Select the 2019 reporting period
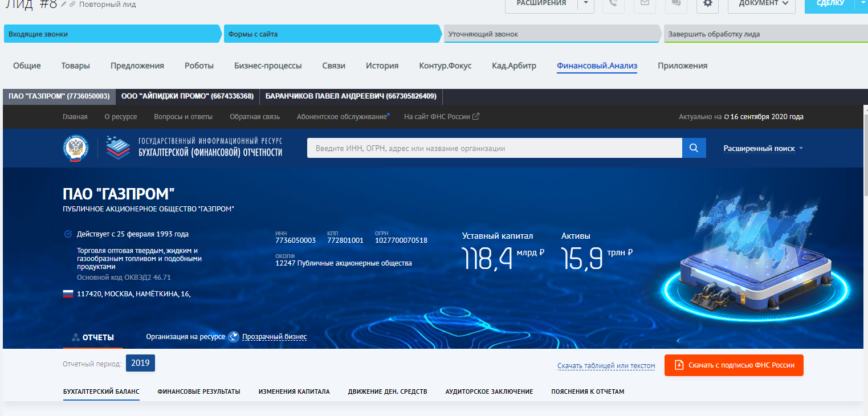The width and height of the screenshot is (868, 416). pos(140,364)
